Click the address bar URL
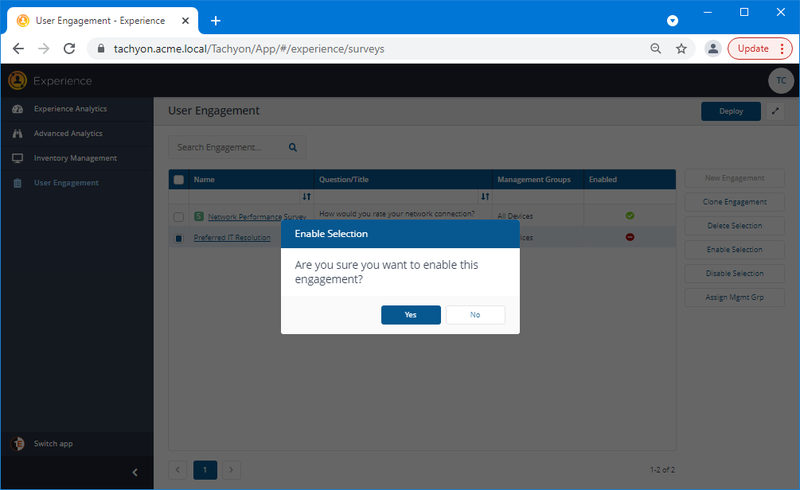This screenshot has width=800, height=490. 249,49
